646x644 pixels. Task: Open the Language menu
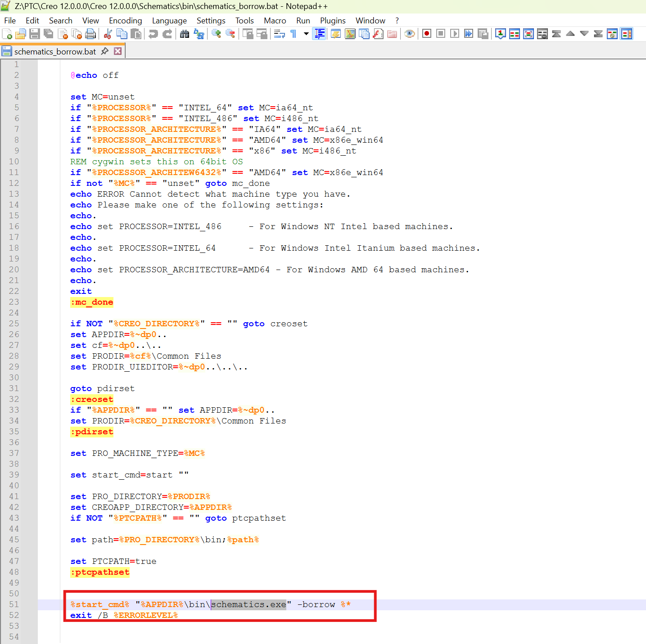point(169,21)
